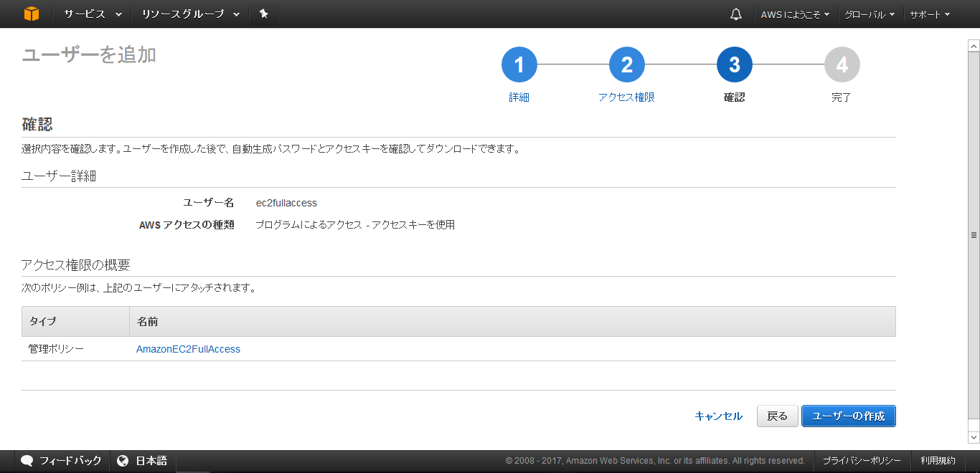The image size is (980, 473).
Task: Click the scrollbar down arrow
Action: pos(974,437)
